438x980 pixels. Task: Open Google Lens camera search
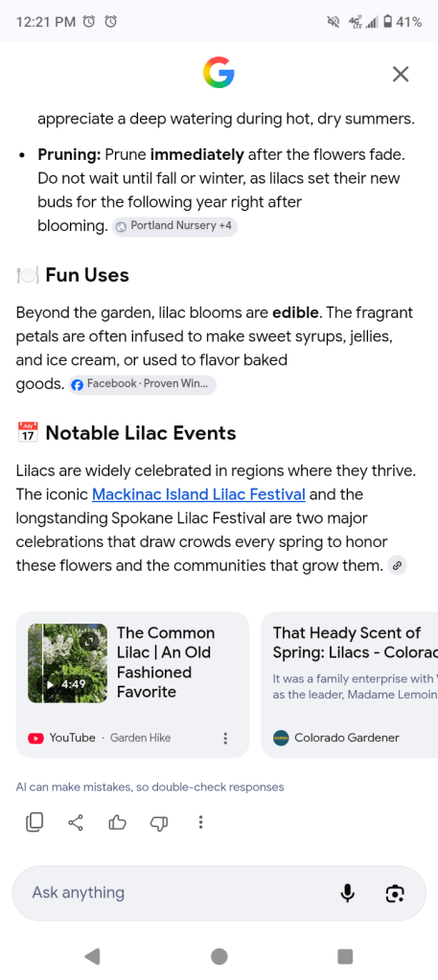394,893
